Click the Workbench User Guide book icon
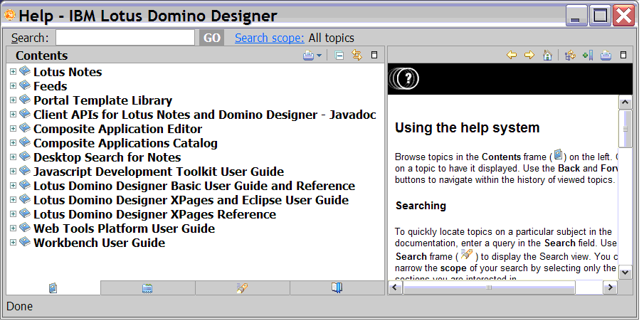This screenshot has height=321, width=644. point(25,242)
